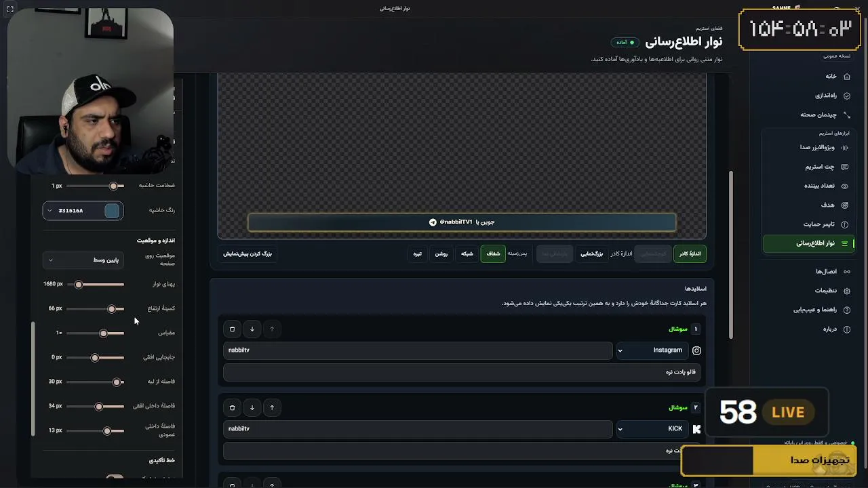Viewport: 868px width, 488px height.
Task: Delete slide 2 using its trash icon
Action: click(232, 408)
